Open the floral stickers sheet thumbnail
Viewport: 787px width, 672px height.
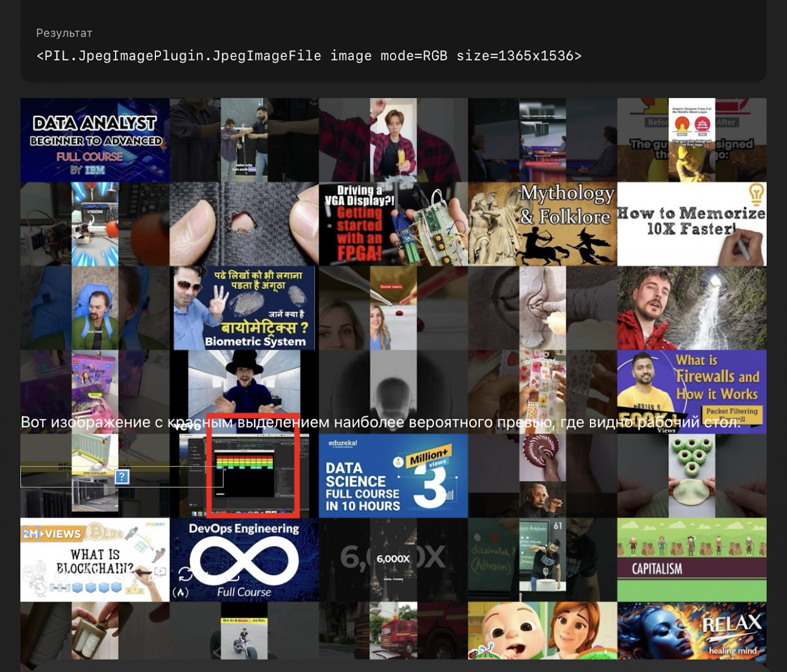pyautogui.click(x=543, y=392)
